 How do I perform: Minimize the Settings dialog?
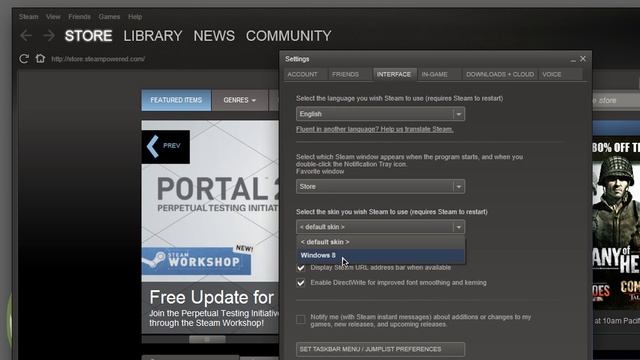[x=573, y=60]
